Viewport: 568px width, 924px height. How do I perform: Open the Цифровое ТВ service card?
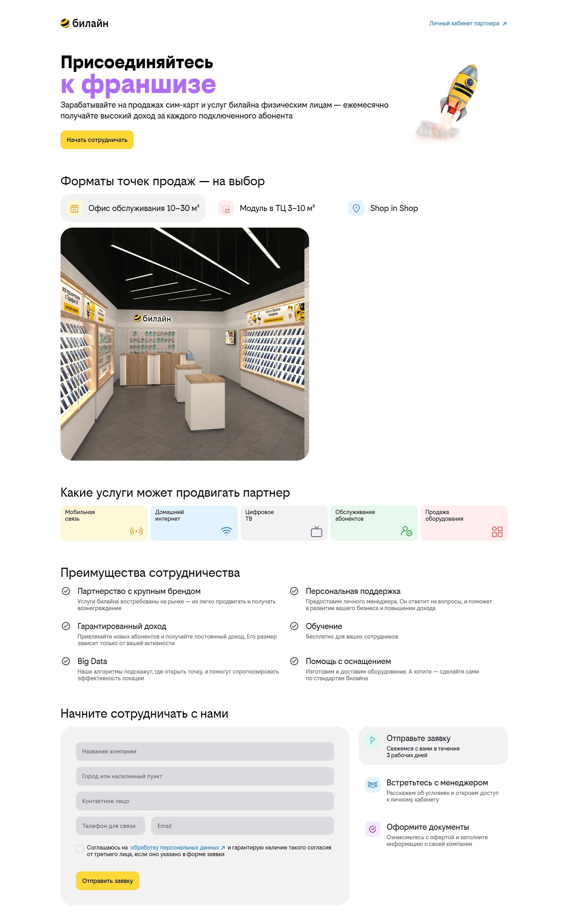tap(284, 523)
